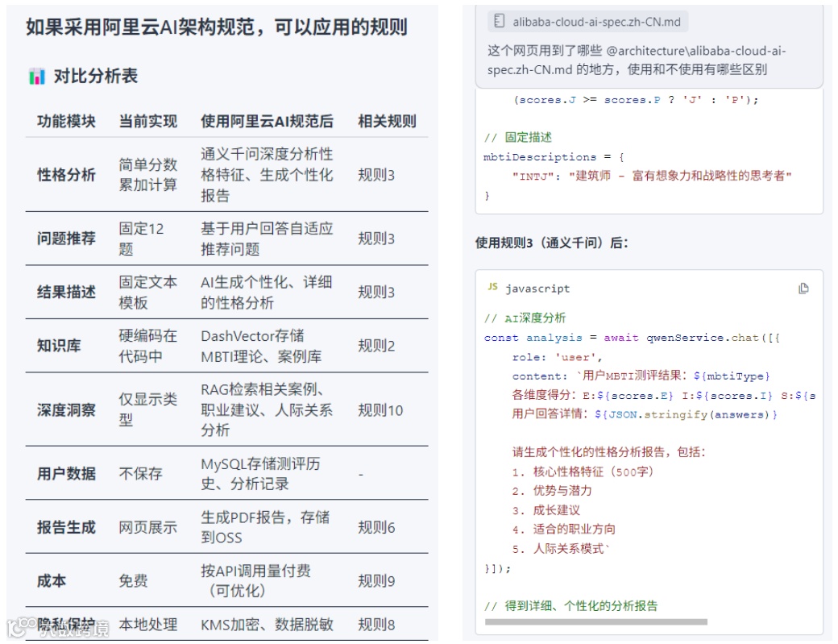Click the 适合的职业方向 line
838x644 pixels.
click(x=564, y=529)
